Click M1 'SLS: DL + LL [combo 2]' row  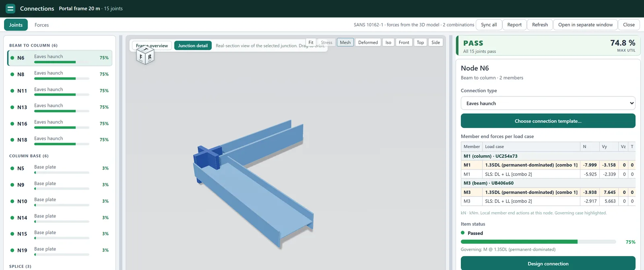pos(548,174)
